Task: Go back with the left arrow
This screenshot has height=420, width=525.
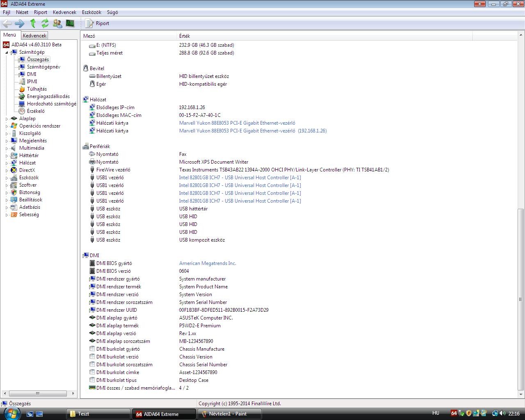Action: tap(7, 23)
